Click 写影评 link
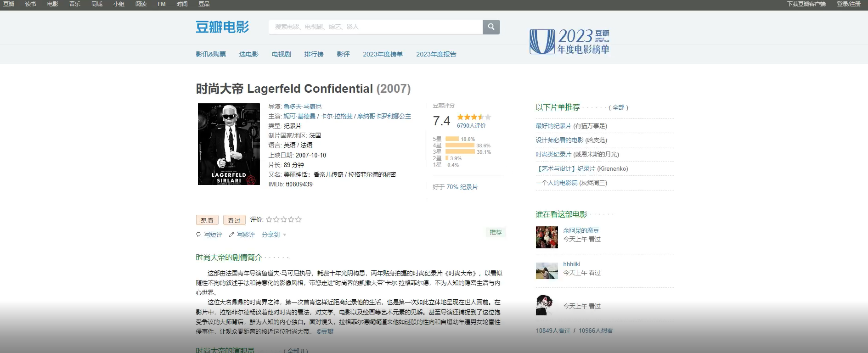Viewport: 868px width, 353px height. [x=246, y=235]
